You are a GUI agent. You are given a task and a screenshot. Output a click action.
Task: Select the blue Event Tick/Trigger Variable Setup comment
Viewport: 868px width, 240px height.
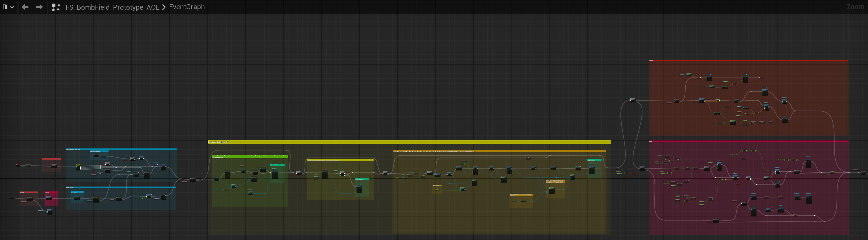point(121,149)
